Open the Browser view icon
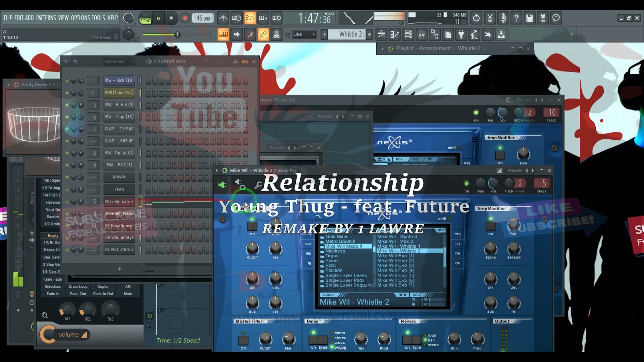644x362 pixels. pyautogui.click(x=435, y=34)
